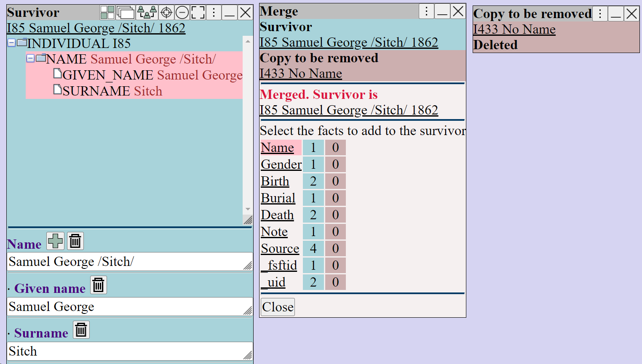Screen dimensions: 642x364
Task: Click the Burial fact link
Action: pyautogui.click(x=278, y=198)
